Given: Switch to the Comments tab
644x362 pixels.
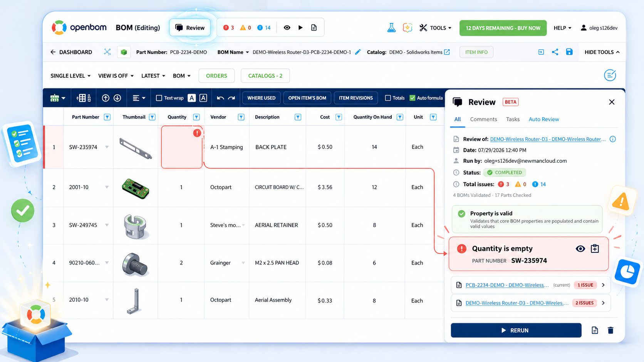Looking at the screenshot, I should [x=483, y=119].
